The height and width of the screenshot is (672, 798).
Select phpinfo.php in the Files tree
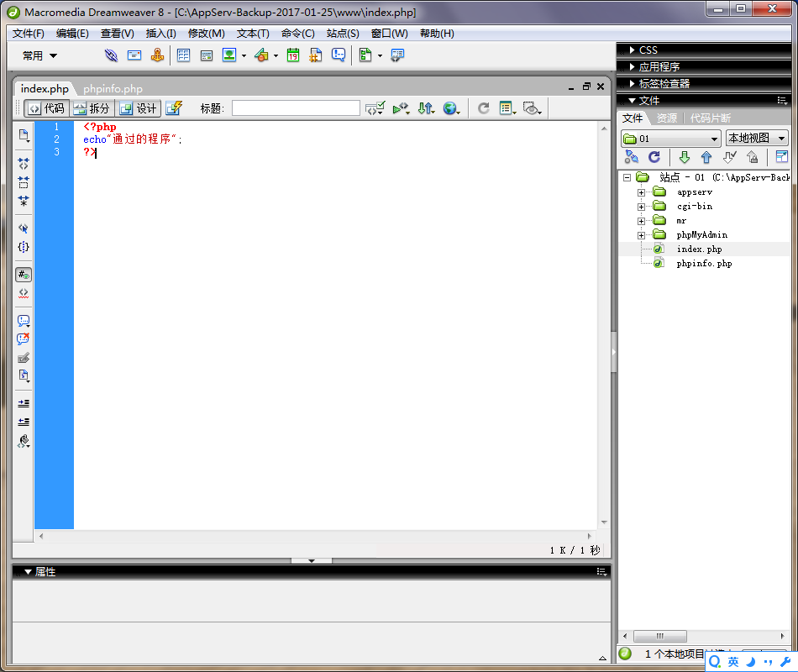[x=705, y=263]
